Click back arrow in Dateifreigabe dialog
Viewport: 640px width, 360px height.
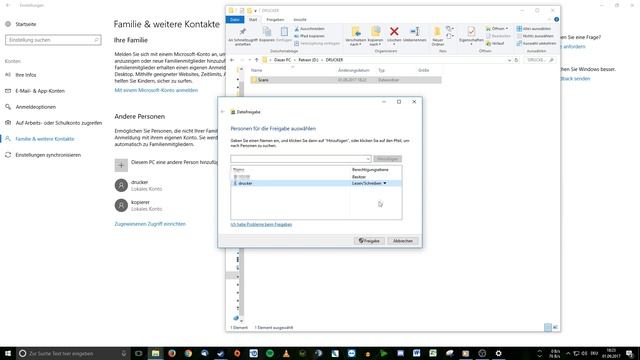click(x=223, y=112)
